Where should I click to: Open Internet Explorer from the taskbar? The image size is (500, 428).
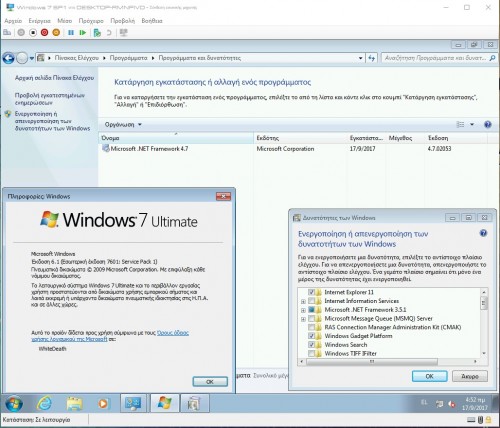(44, 403)
